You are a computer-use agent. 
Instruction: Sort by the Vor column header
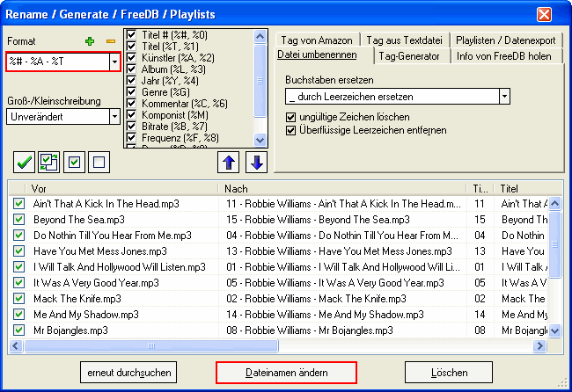(121, 188)
